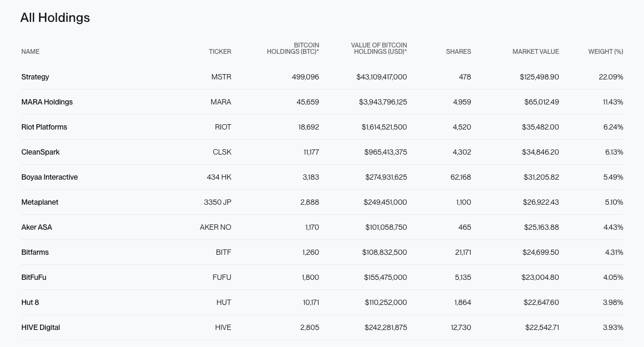Click the Bitfarms company name
The image size is (644, 347).
pos(35,252)
